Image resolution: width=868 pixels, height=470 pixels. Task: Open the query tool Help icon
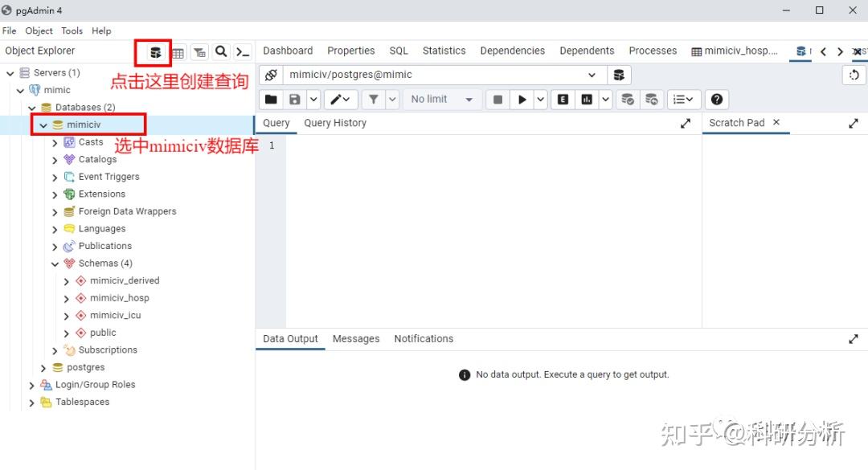[717, 99]
